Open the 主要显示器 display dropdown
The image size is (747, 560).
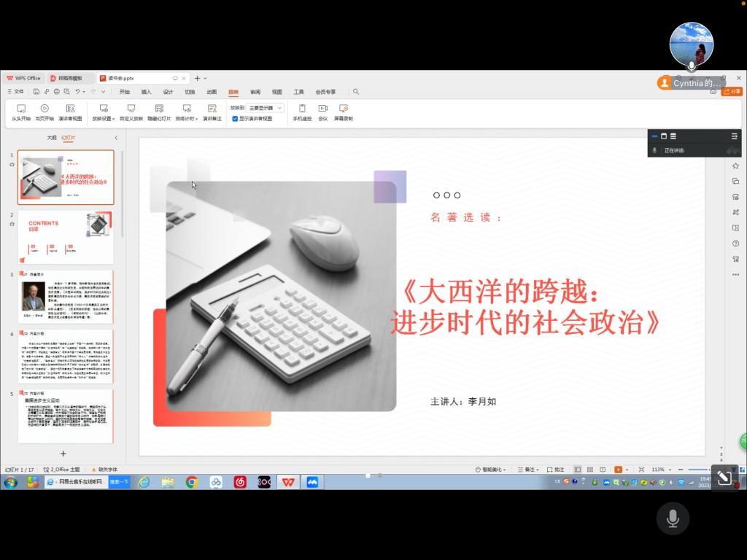click(x=266, y=108)
